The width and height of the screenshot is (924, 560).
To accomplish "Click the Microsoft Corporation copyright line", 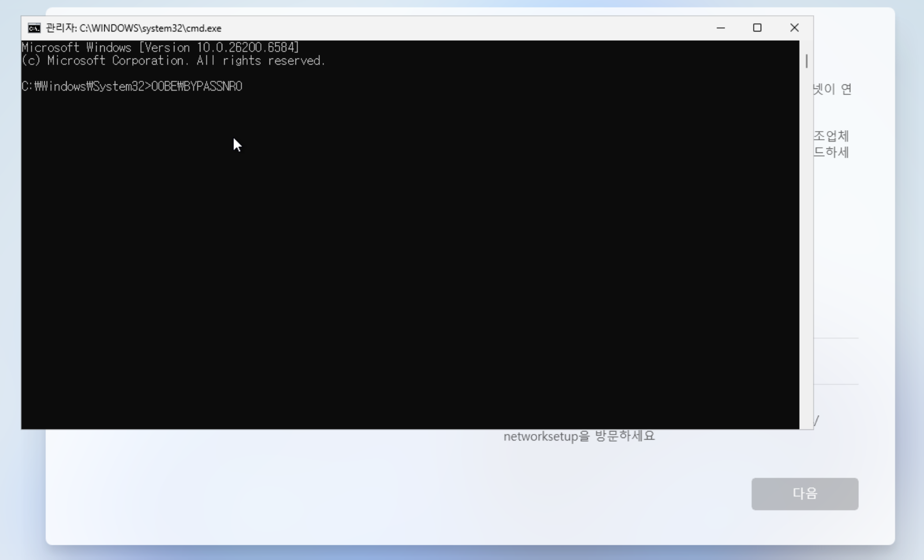I will coord(173,60).
